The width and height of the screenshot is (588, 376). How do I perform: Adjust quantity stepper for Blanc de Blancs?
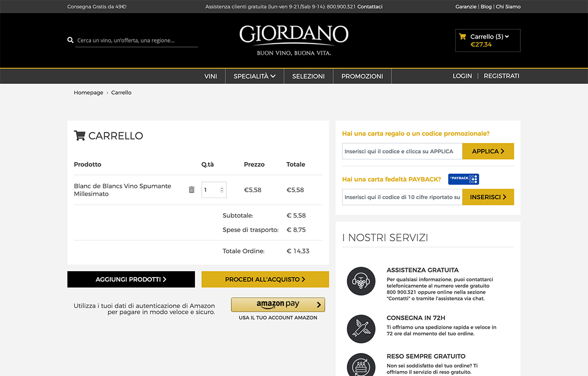[x=222, y=190]
